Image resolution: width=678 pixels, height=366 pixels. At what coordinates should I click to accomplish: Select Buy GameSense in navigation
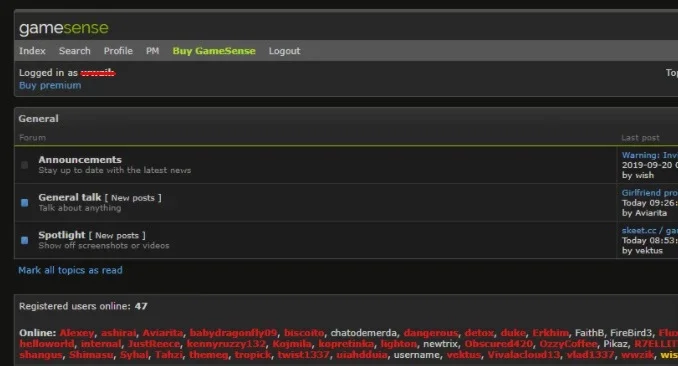(x=214, y=51)
